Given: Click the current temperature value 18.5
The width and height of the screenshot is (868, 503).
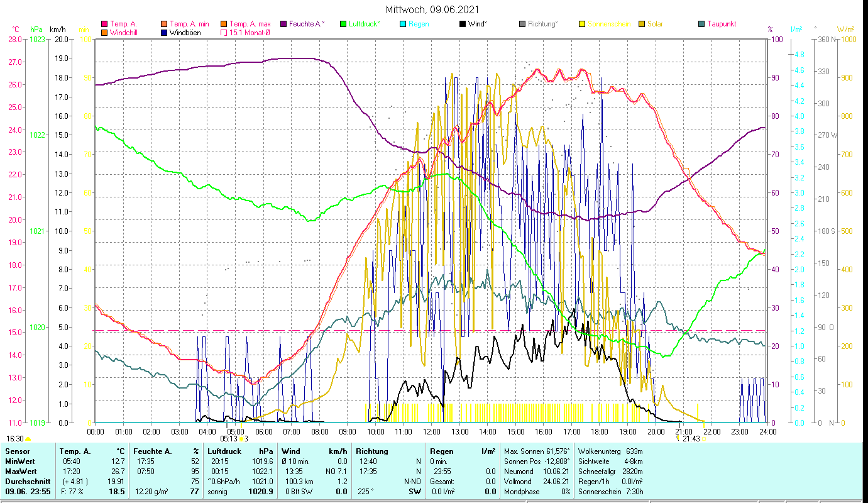Looking at the screenshot, I should [116, 492].
